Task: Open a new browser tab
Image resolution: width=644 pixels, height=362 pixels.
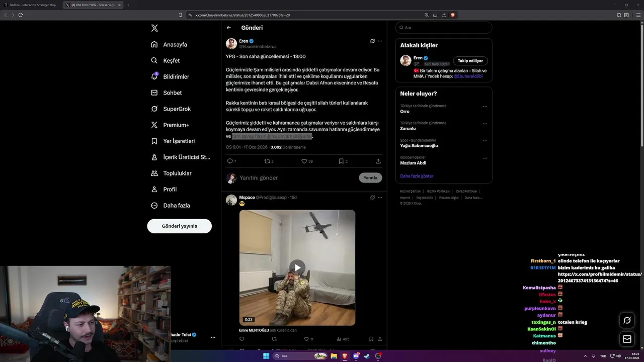Action: click(x=128, y=5)
